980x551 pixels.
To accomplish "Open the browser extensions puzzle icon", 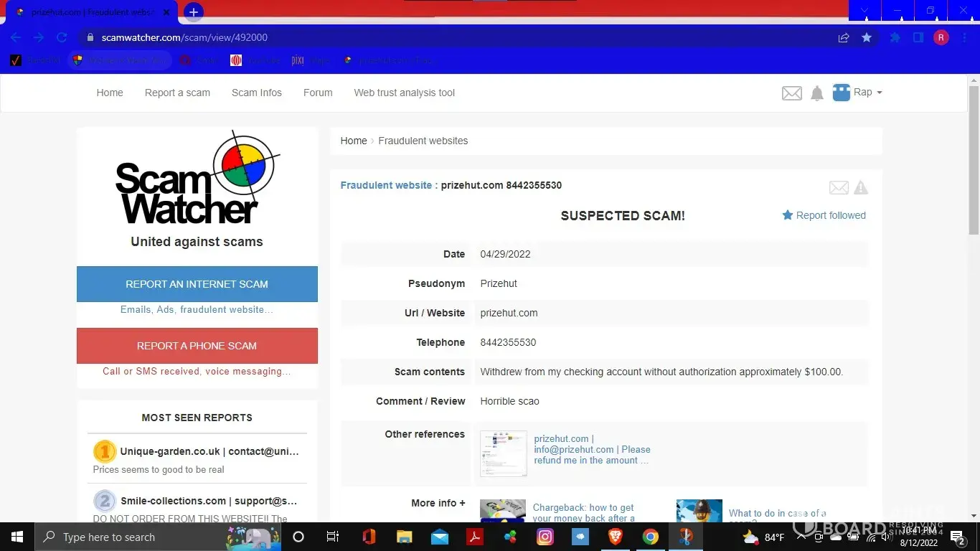I will click(895, 37).
